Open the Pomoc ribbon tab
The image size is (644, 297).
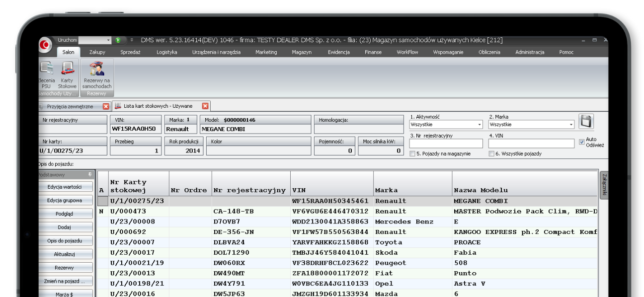[x=566, y=52]
